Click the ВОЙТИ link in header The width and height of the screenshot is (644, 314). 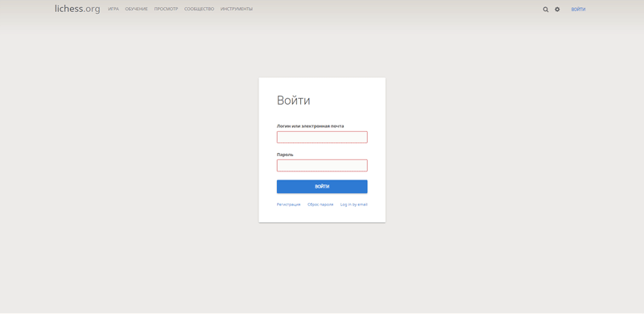[x=578, y=10]
